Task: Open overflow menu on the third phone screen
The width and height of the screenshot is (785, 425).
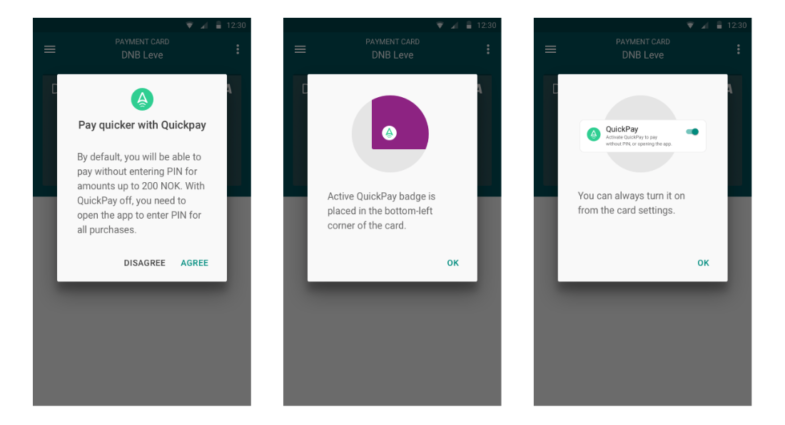Action: [x=738, y=49]
